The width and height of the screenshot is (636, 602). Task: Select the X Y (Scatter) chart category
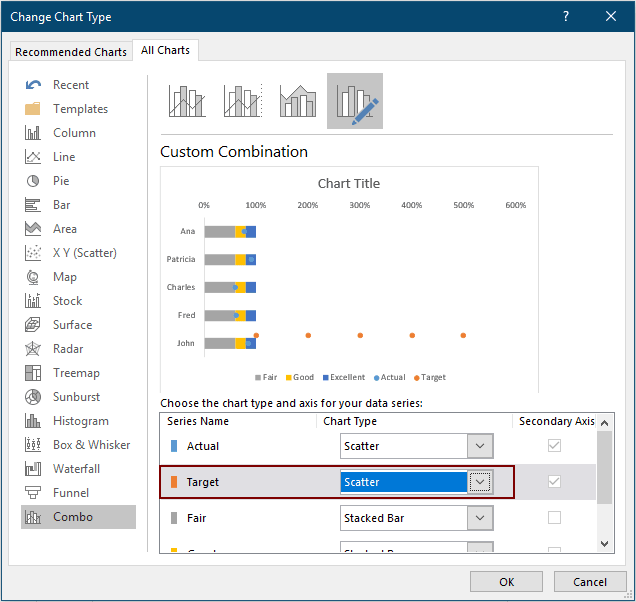click(x=84, y=253)
